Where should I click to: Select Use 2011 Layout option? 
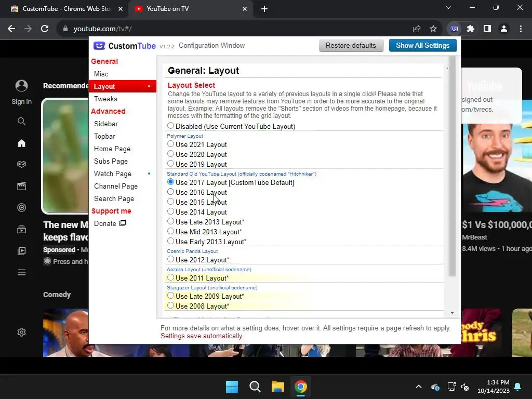tap(170, 277)
